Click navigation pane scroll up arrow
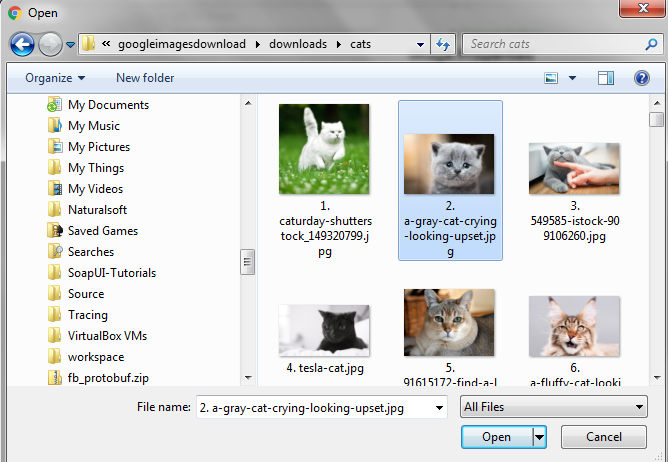668x462 pixels. coord(248,103)
